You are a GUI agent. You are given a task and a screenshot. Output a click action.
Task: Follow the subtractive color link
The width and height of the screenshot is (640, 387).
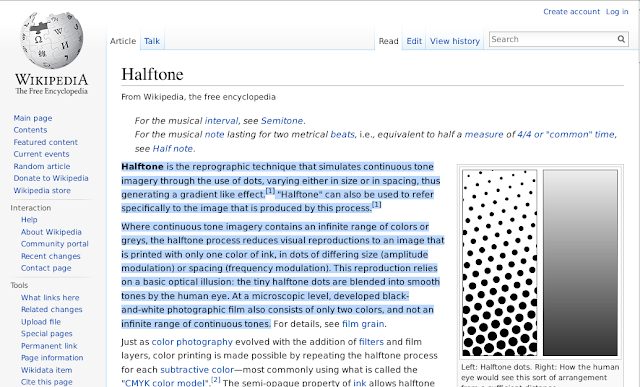[197, 369]
